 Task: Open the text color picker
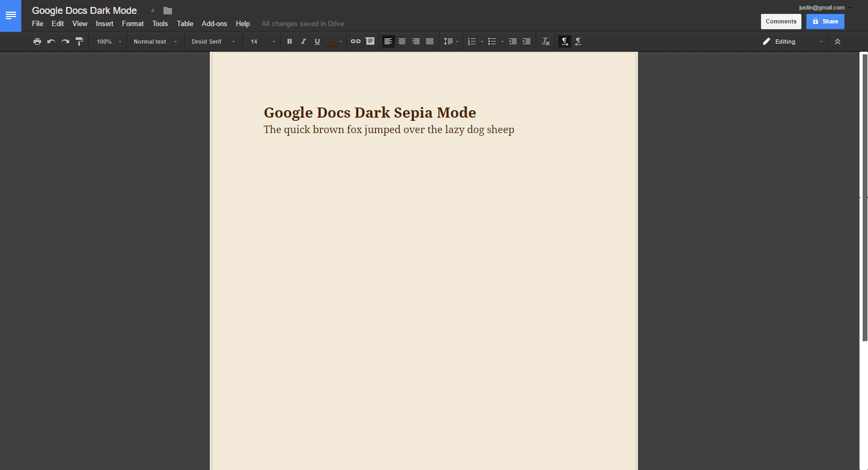click(x=334, y=42)
